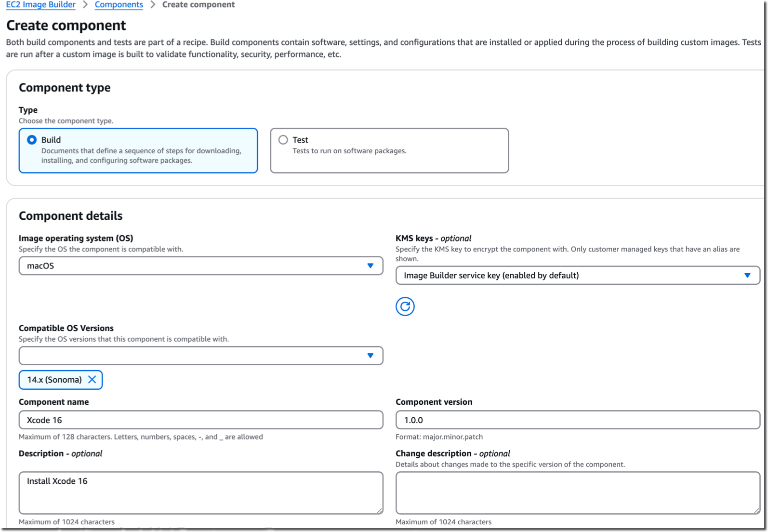Grab the Description textarea corner handle

[x=380, y=510]
